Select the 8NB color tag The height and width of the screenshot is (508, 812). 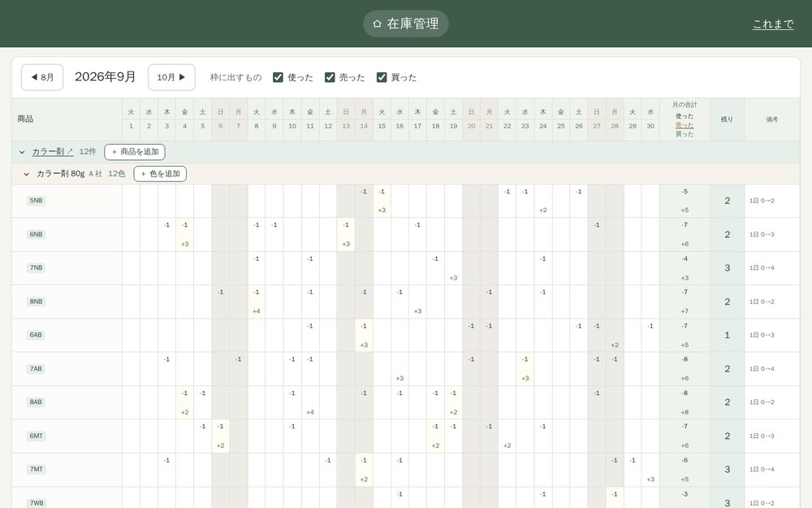(36, 302)
